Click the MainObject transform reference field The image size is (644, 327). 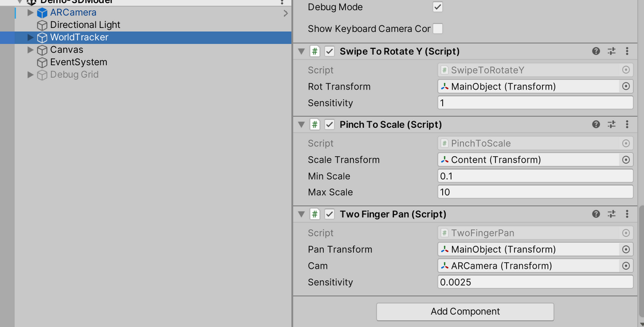click(x=531, y=86)
